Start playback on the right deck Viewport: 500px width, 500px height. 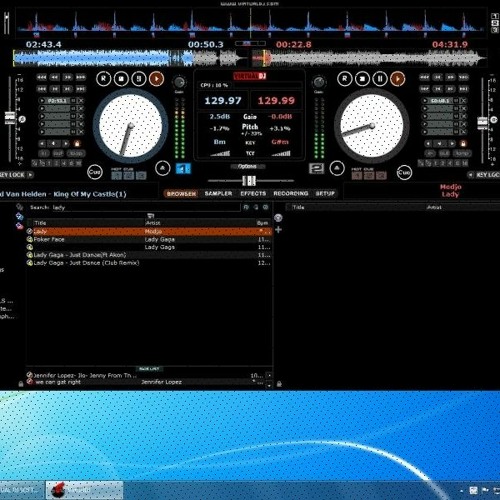(398, 79)
